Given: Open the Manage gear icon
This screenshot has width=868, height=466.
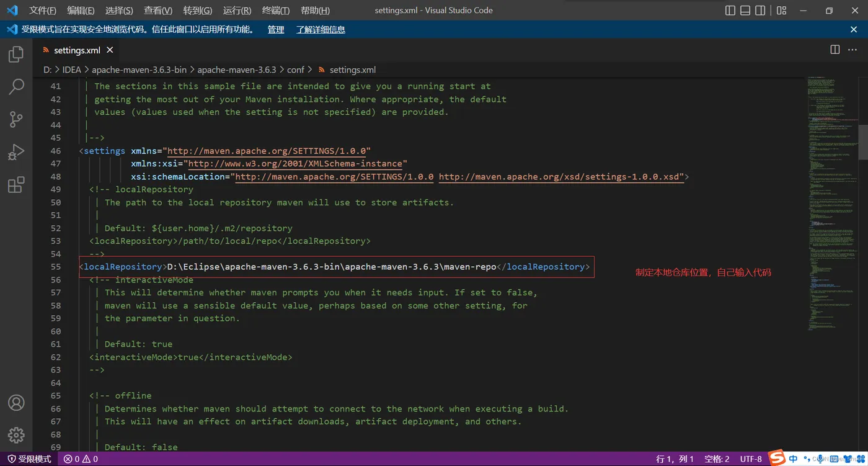Looking at the screenshot, I should [x=16, y=435].
